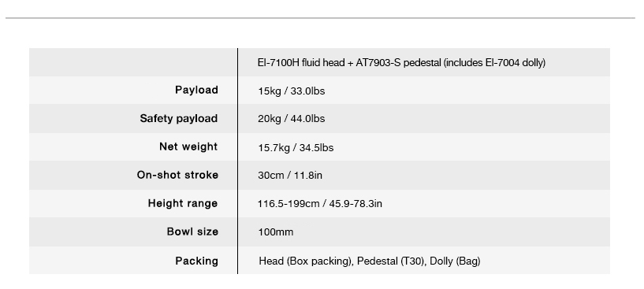Click the Pedestal (T30) packing text

point(390,261)
